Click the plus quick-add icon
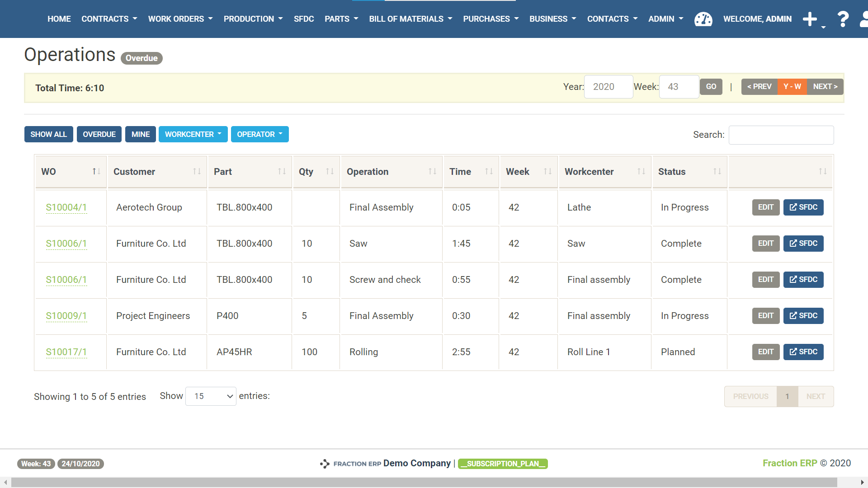The image size is (868, 488). pyautogui.click(x=810, y=19)
